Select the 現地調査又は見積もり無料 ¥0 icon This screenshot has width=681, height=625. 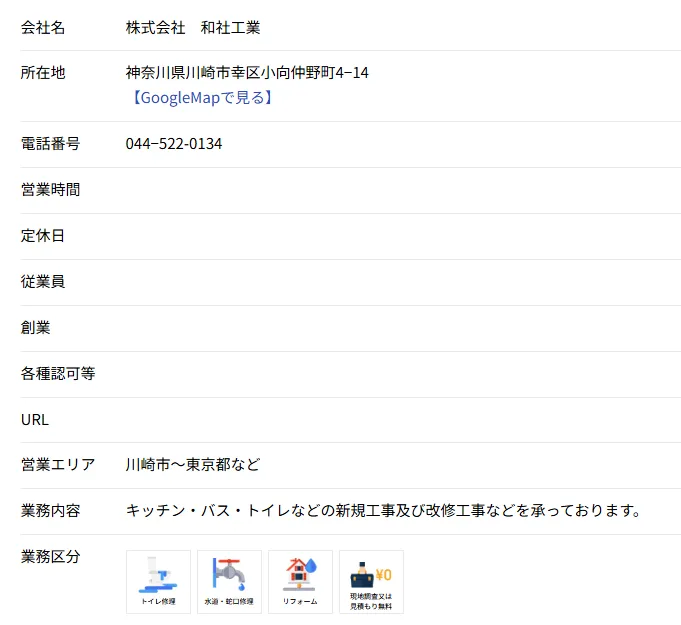[371, 581]
